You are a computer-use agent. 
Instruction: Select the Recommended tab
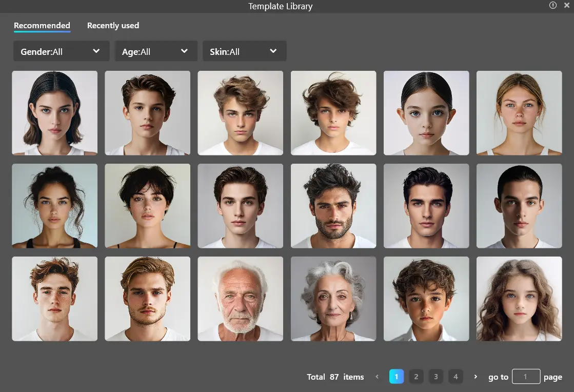(42, 26)
